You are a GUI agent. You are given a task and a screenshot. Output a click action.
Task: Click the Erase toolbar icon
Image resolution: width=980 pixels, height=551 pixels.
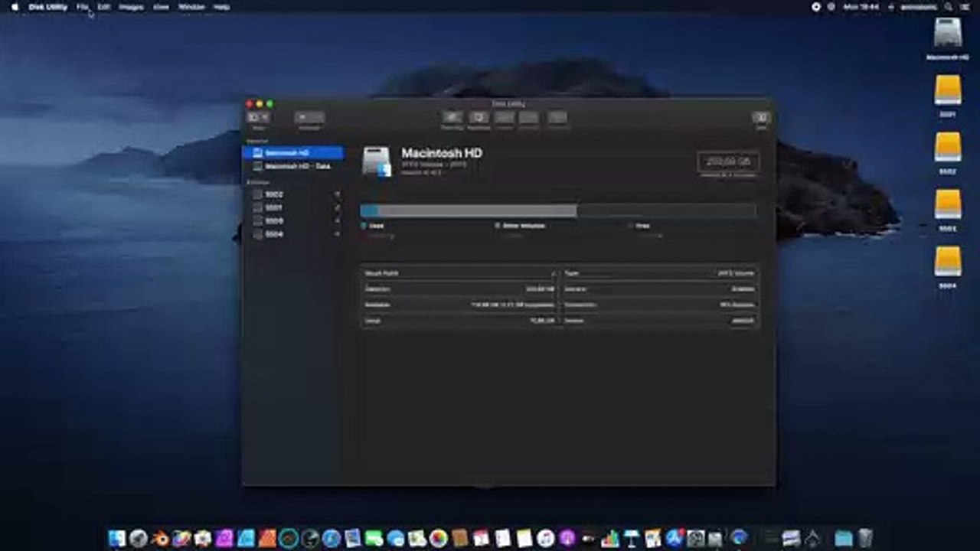pos(504,117)
